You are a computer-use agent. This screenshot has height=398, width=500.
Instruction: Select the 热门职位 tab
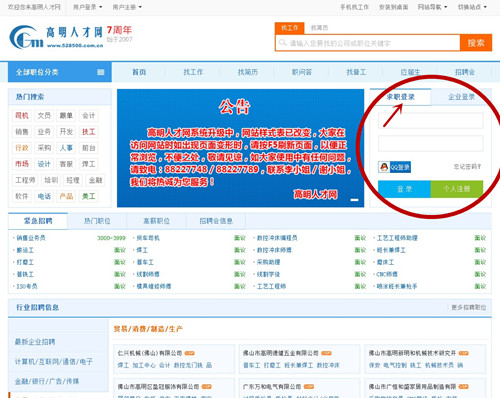click(x=97, y=221)
